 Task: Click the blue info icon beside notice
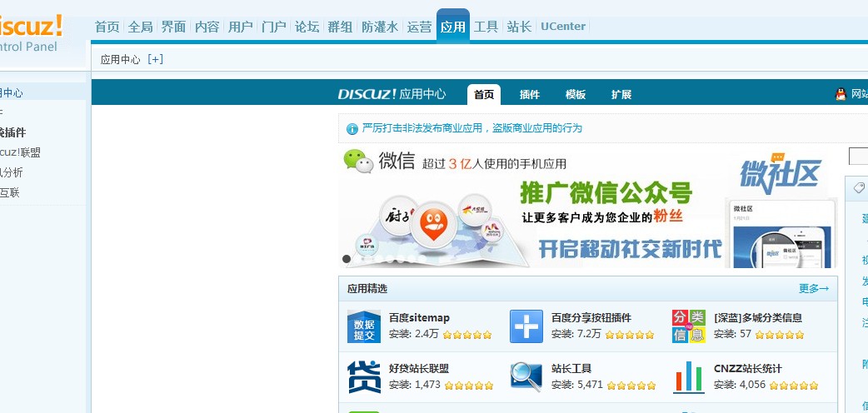click(x=352, y=129)
